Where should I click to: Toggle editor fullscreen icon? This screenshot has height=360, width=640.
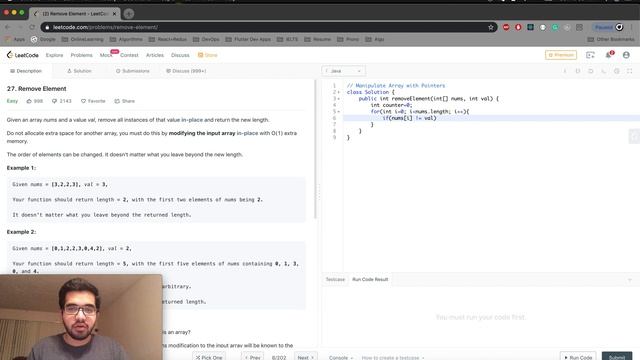[x=630, y=71]
